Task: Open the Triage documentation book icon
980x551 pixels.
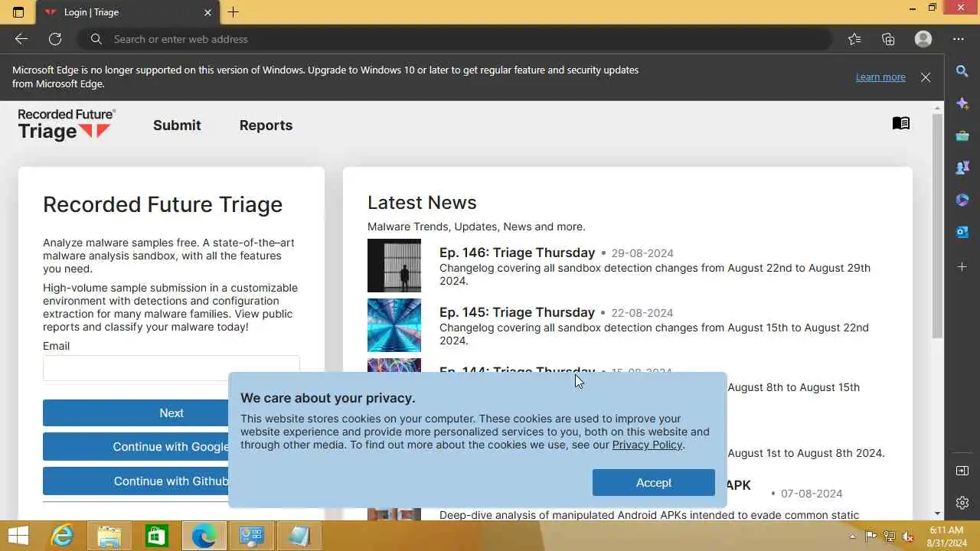Action: tap(901, 123)
